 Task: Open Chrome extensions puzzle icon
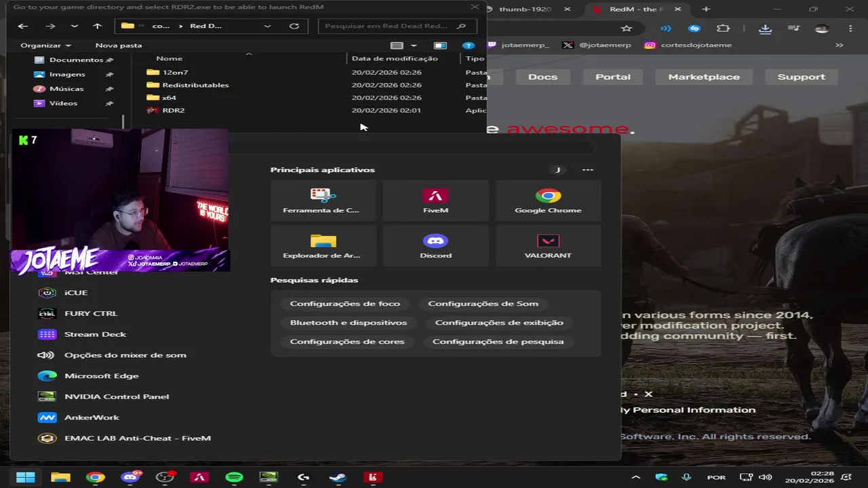pos(723,28)
